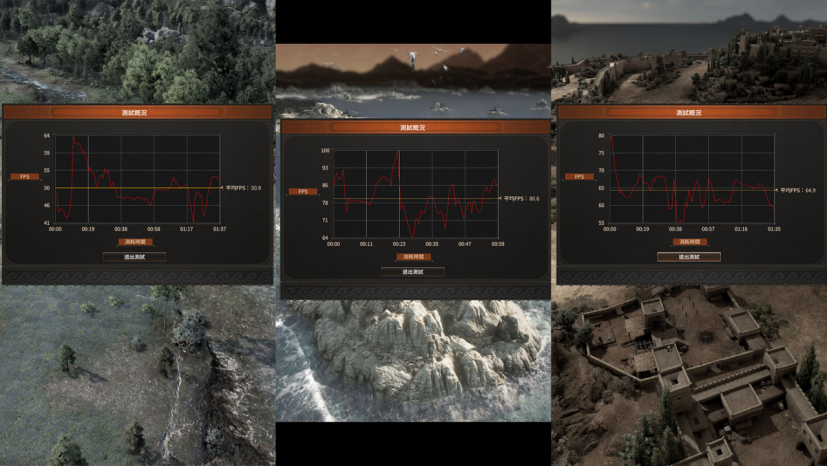The height and width of the screenshot is (466, 828).
Task: Click the 59 axis value in left chart
Action: (46, 153)
